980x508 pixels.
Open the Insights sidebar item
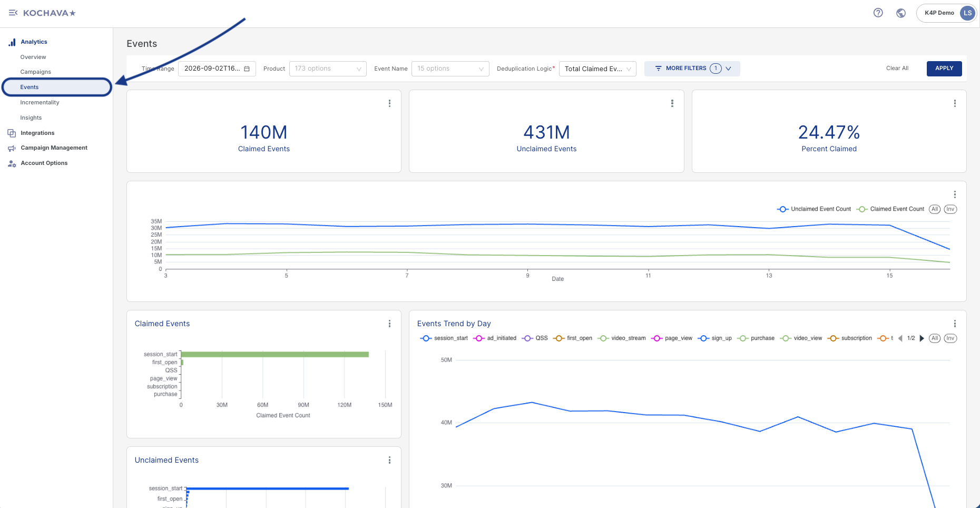tap(31, 118)
